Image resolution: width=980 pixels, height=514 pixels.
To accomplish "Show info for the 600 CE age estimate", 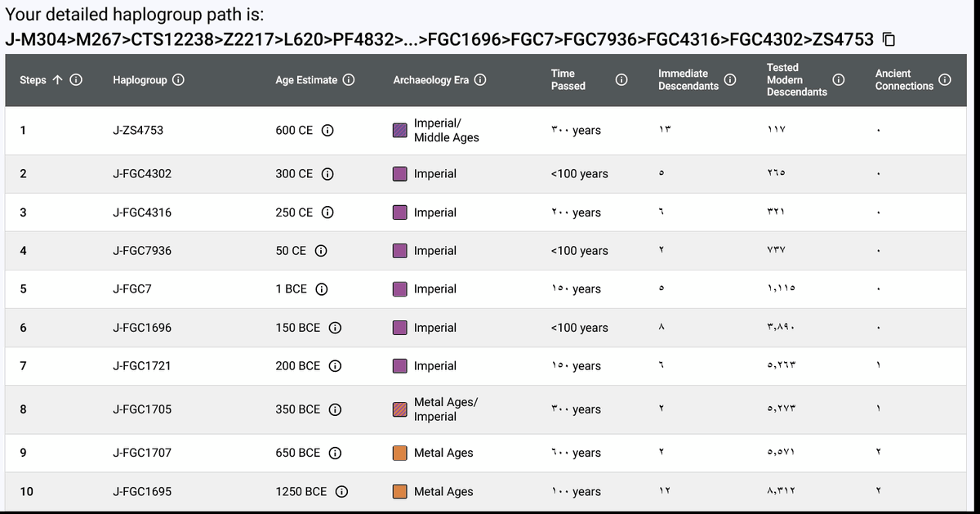I will point(327,131).
